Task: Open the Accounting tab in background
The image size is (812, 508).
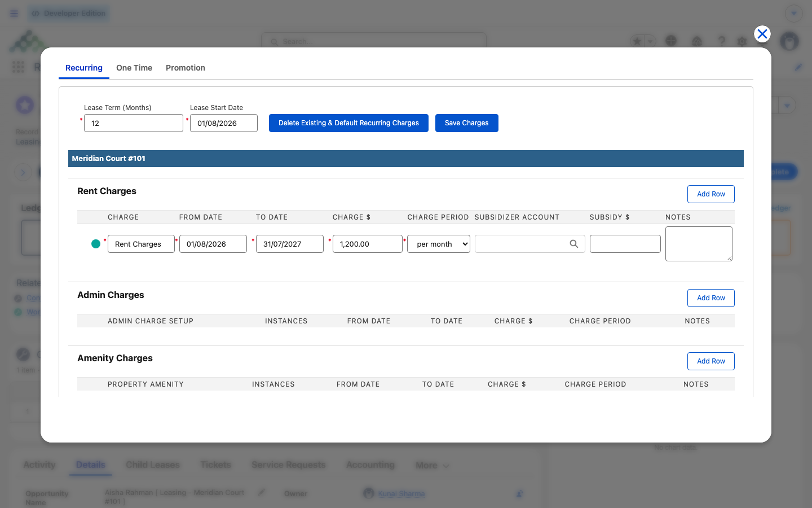Action: pos(370,465)
